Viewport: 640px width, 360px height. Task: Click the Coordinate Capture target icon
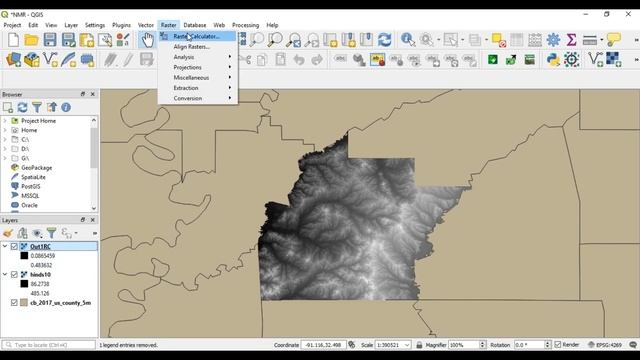click(571, 60)
